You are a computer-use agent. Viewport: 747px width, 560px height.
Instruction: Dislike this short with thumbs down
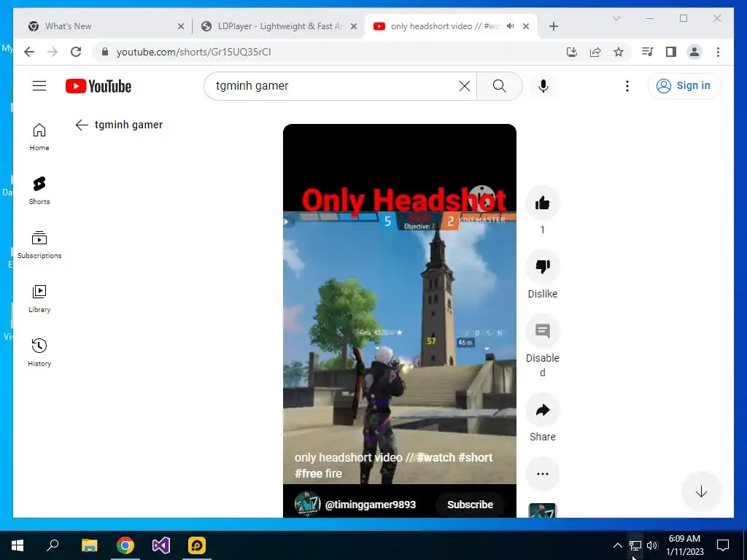pos(542,266)
